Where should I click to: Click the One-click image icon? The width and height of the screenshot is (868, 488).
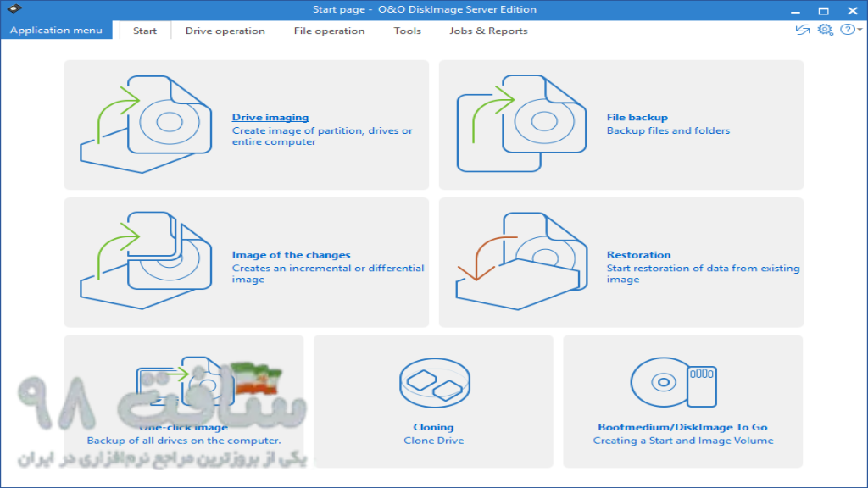tap(186, 382)
